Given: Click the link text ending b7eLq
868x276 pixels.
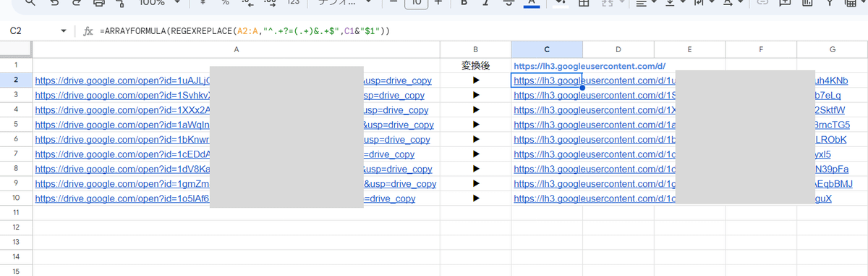Looking at the screenshot, I should 827,95.
